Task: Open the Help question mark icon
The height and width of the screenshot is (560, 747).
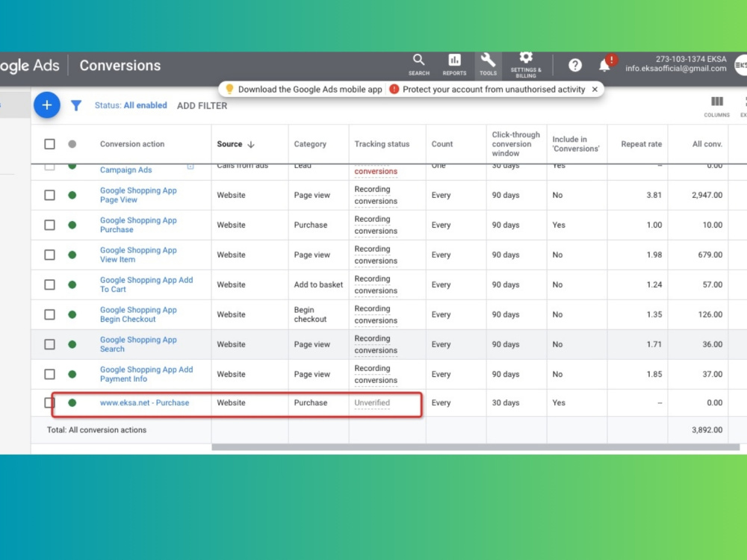Action: click(x=575, y=65)
